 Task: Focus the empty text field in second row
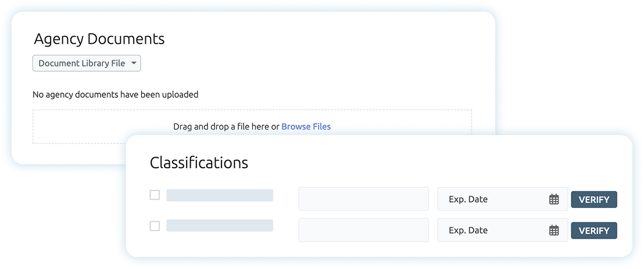[x=363, y=230]
